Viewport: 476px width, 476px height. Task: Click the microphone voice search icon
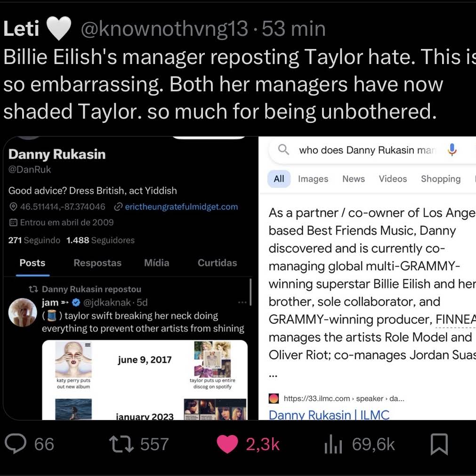[x=452, y=150]
